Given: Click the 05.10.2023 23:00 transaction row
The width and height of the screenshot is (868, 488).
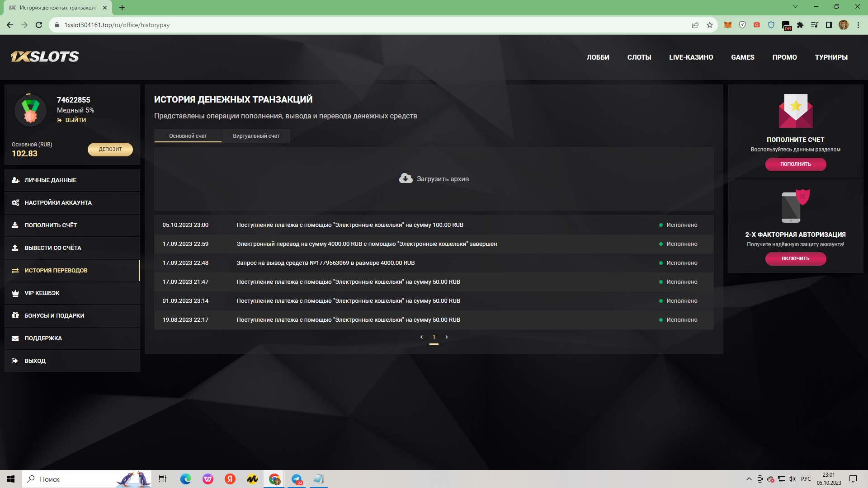Looking at the screenshot, I should (434, 225).
